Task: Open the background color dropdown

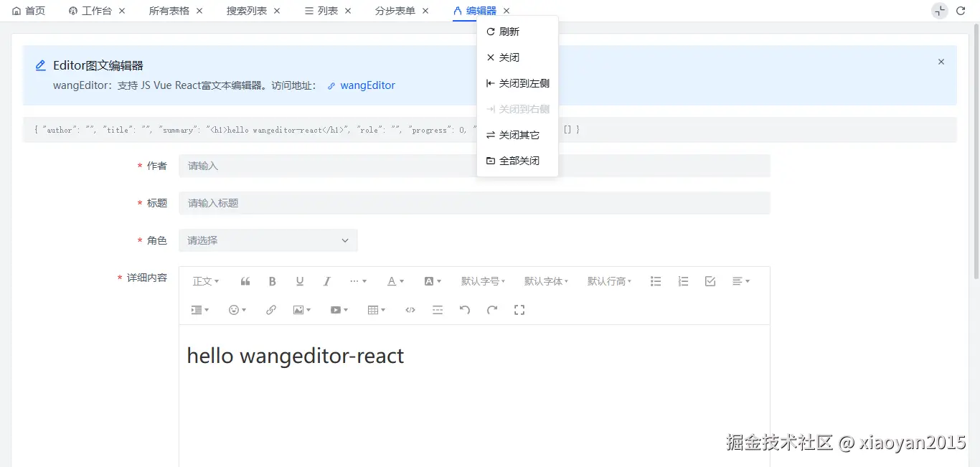Action: click(x=433, y=281)
